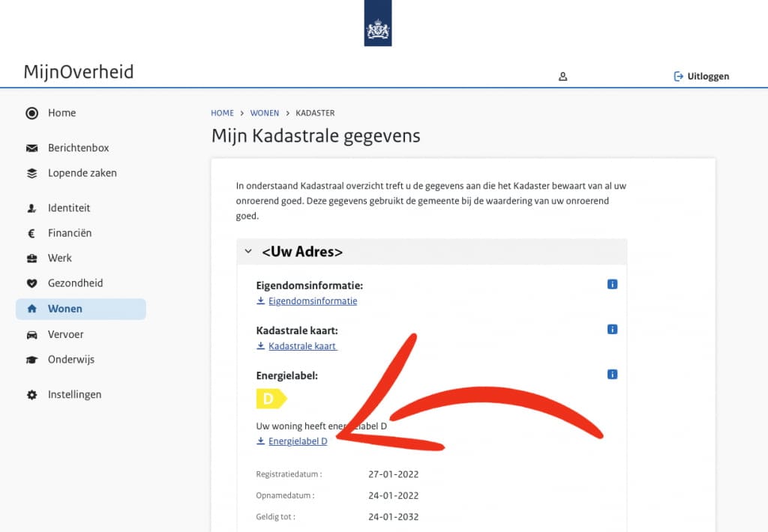Open Onderwijs via the graduation cap icon
This screenshot has width=768, height=532.
pyautogui.click(x=31, y=360)
